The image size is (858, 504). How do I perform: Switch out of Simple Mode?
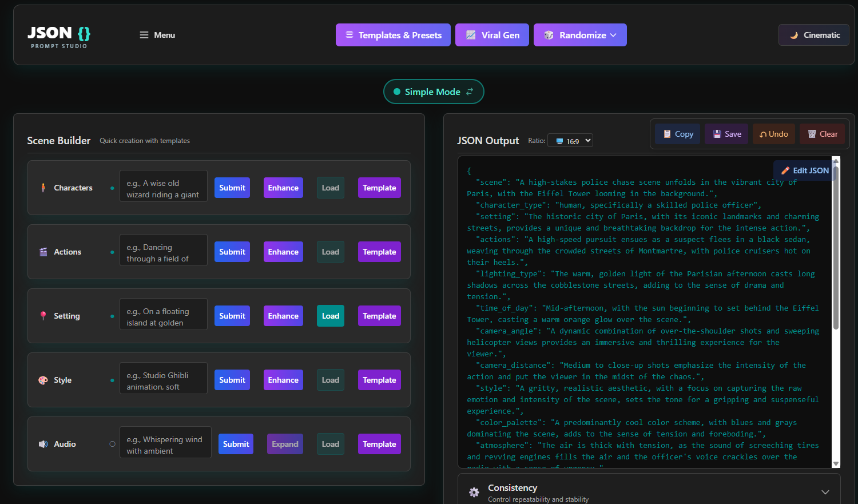(433, 92)
